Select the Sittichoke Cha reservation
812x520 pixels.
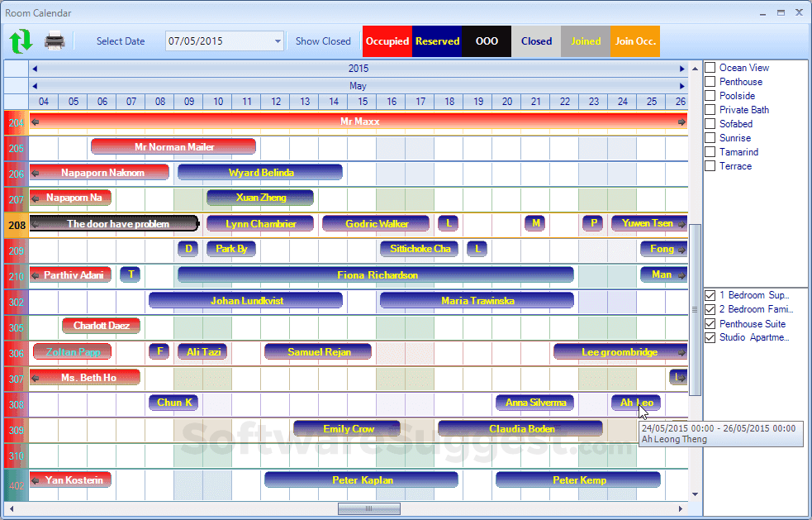(x=420, y=249)
